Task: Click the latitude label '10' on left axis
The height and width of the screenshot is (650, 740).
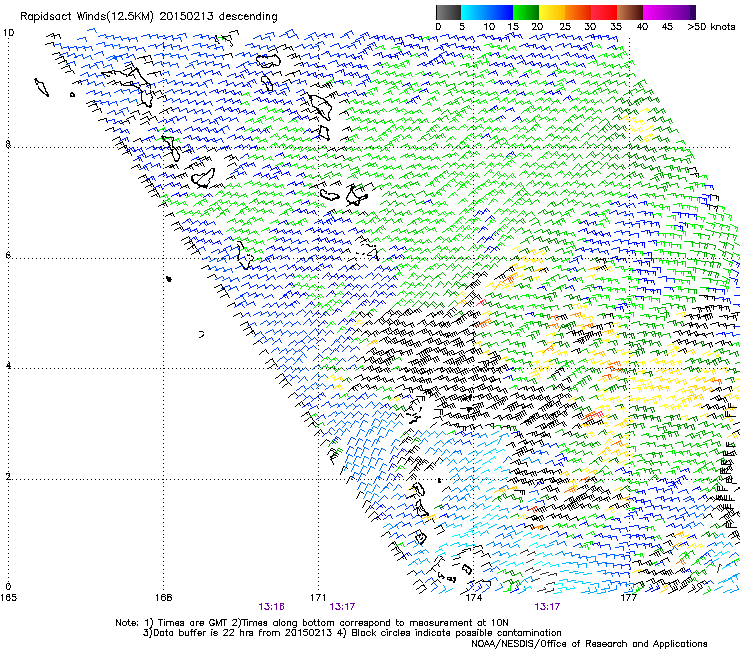Action: (8, 33)
